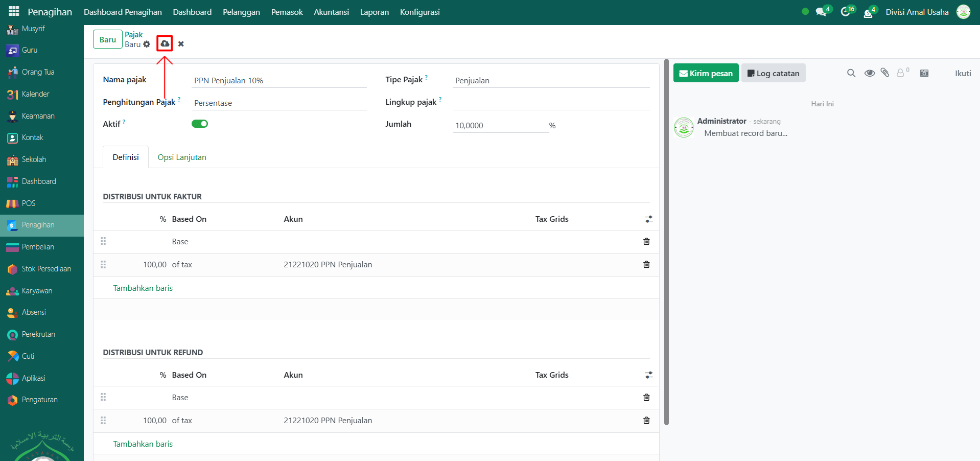This screenshot has width=980, height=461.
Task: Click the cloud save record icon
Action: [165, 43]
